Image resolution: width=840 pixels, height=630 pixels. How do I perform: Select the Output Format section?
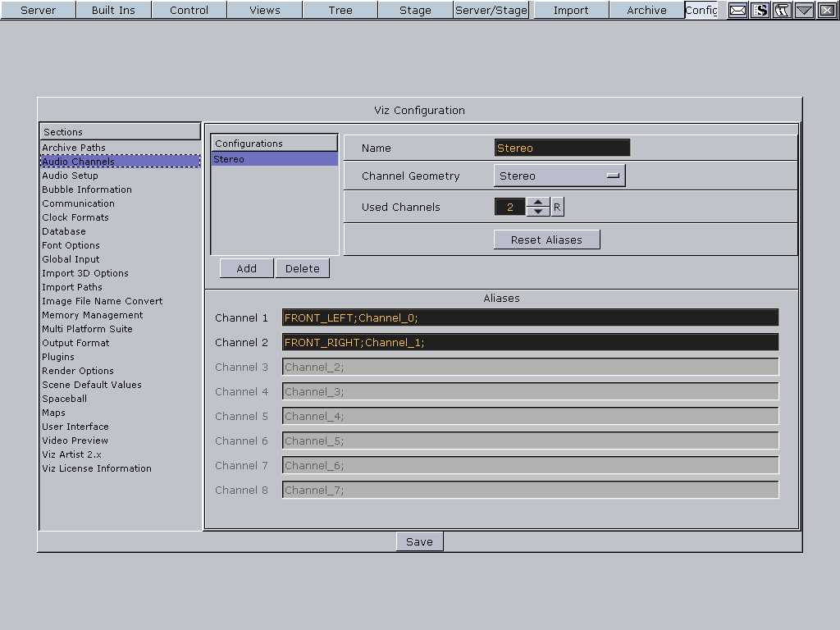click(x=75, y=342)
